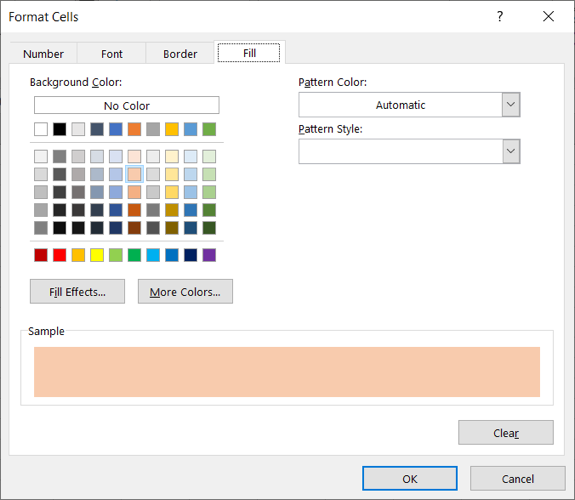Choose the purple standard color swatch

tap(209, 255)
